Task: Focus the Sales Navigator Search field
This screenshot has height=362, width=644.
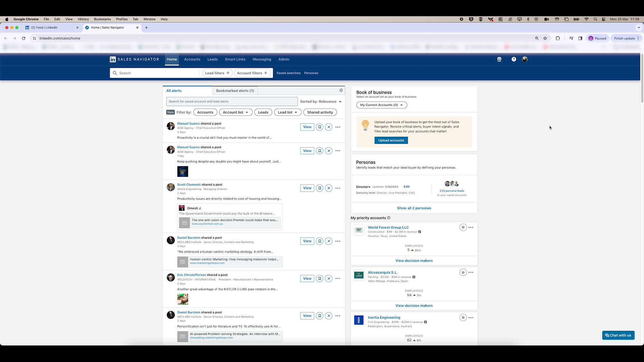Action: [155, 73]
